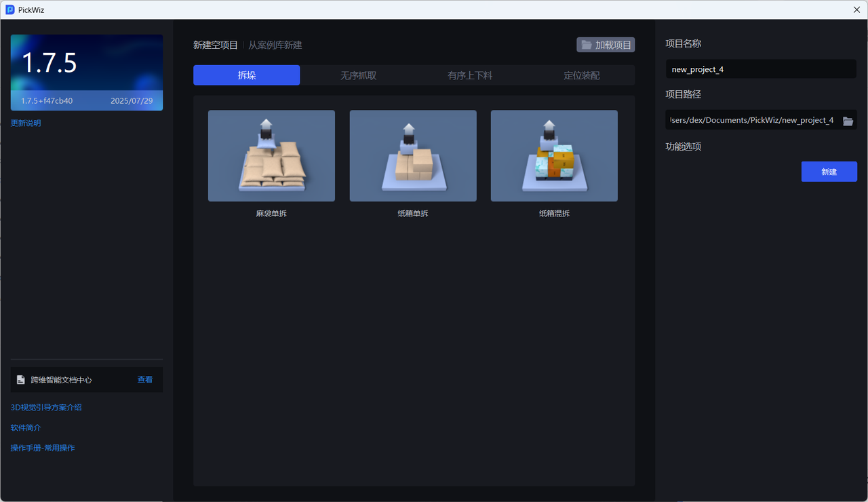The image size is (868, 502).
Task: Go to the 定位装配 tab
Action: click(x=581, y=75)
